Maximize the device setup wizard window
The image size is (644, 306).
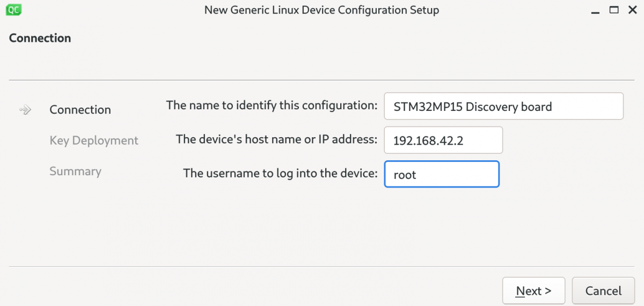point(614,10)
